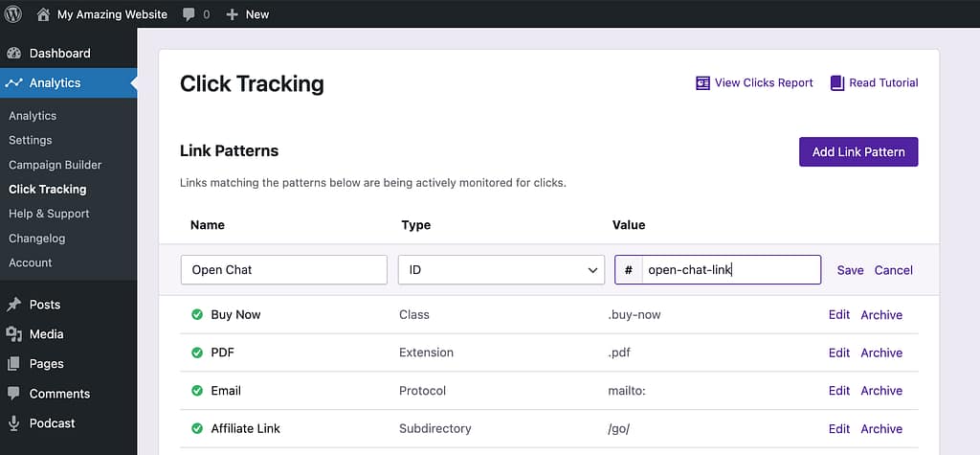Image resolution: width=980 pixels, height=455 pixels.
Task: Open the Type dropdown showing ID
Action: click(x=501, y=270)
